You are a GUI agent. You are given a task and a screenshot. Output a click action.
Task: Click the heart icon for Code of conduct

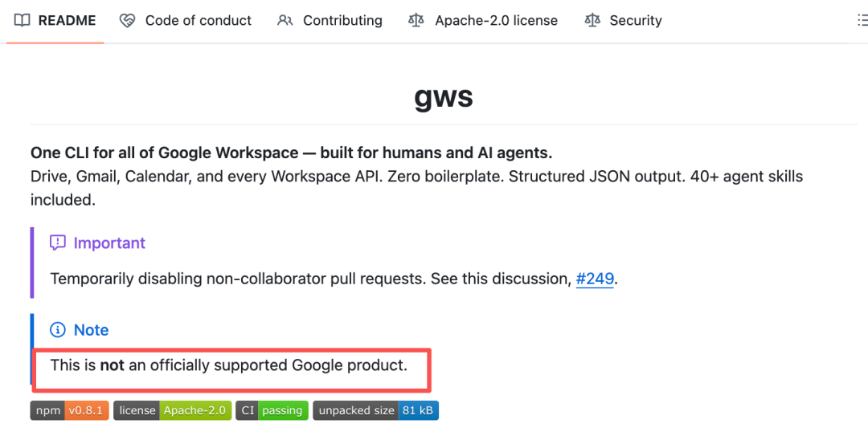(x=127, y=21)
